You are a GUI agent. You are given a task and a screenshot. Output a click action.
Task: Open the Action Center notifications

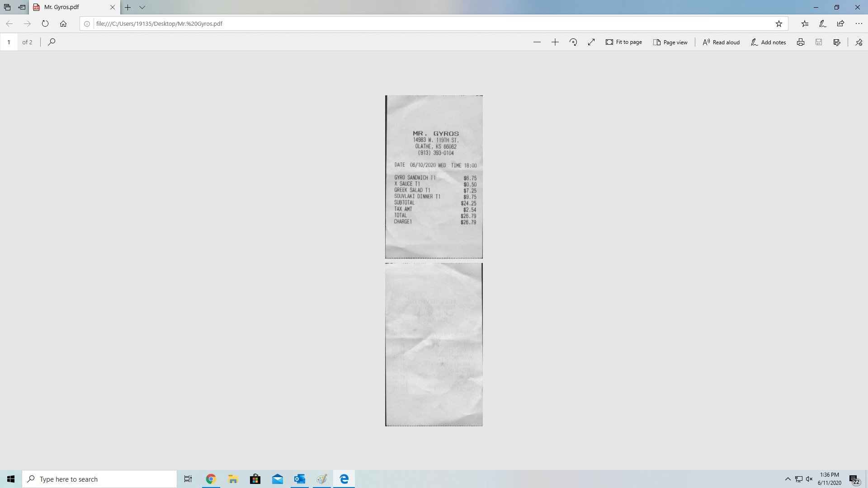854,479
